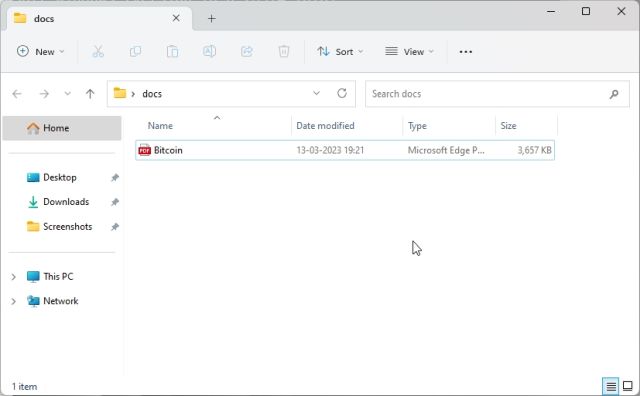
Task: Minimize the File Explorer window
Action: point(551,11)
